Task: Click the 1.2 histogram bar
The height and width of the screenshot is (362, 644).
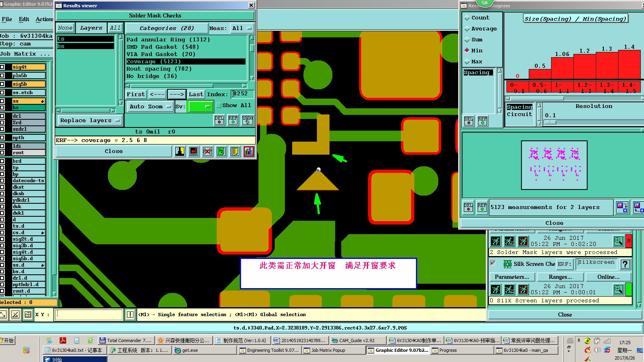Action: (x=585, y=67)
